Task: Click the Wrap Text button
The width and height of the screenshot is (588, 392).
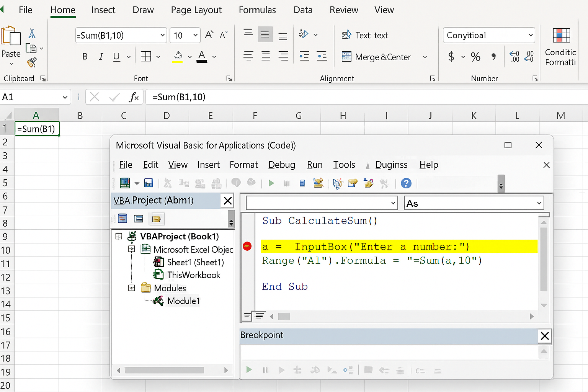Action: coord(364,35)
